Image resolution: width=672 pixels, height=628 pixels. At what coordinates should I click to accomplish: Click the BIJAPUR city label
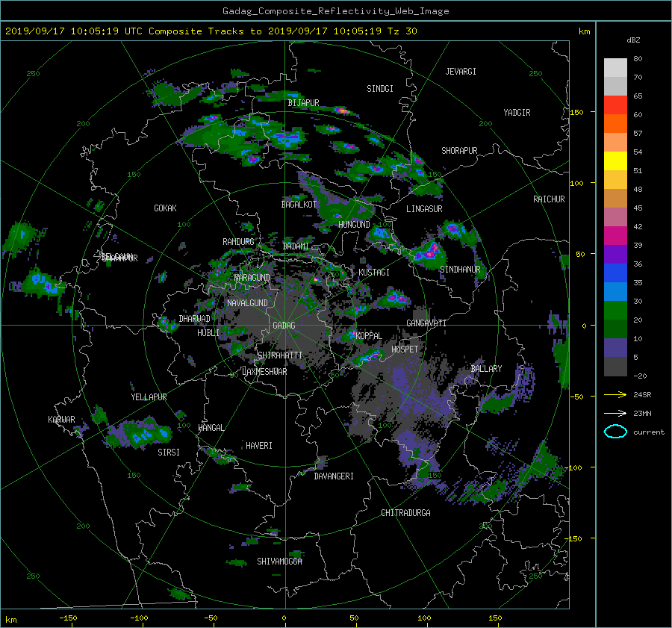[303, 103]
